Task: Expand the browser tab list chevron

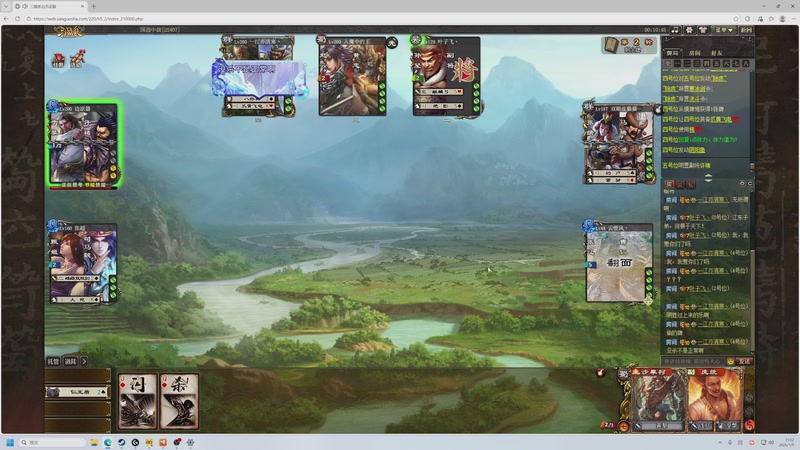Action: pyautogui.click(x=6, y=6)
